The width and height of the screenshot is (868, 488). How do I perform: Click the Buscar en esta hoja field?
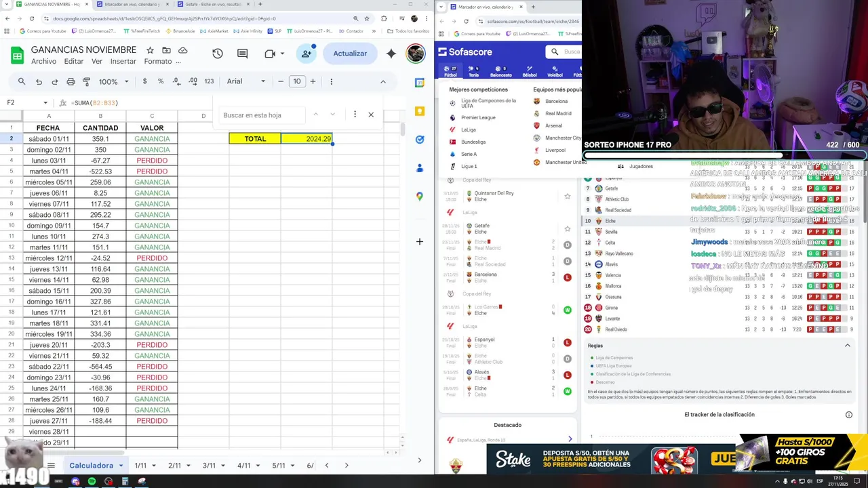(x=261, y=115)
